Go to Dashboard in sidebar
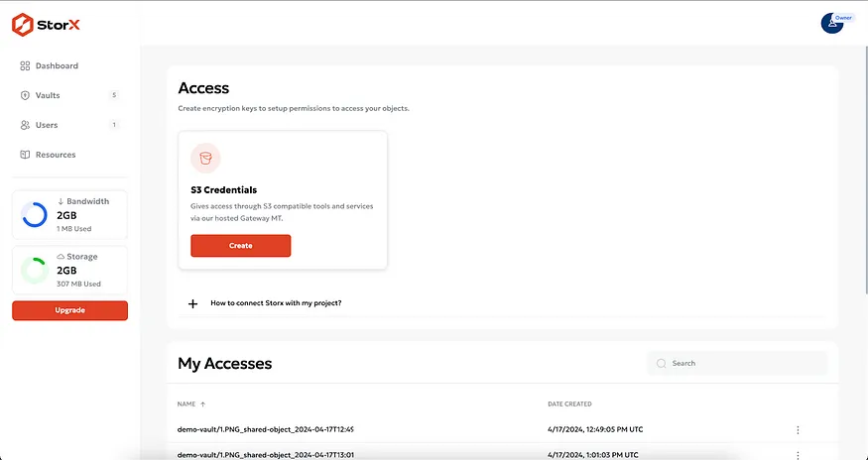Screen dimensions: 868x460 click(x=57, y=66)
